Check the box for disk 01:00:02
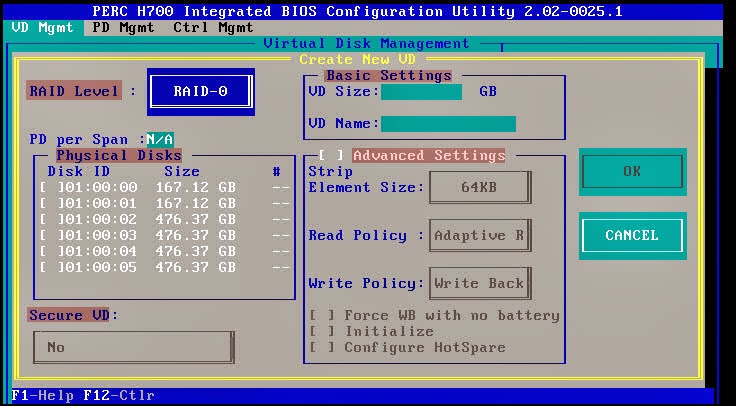 [51, 220]
